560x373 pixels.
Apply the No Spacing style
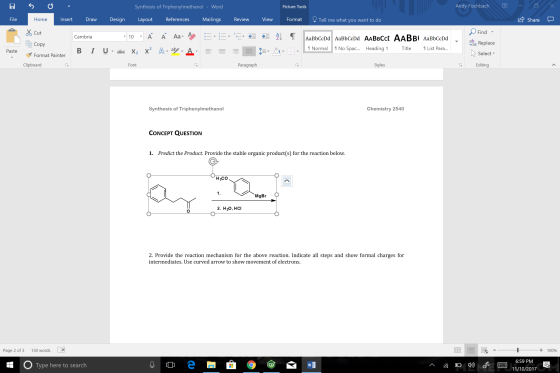pos(347,41)
